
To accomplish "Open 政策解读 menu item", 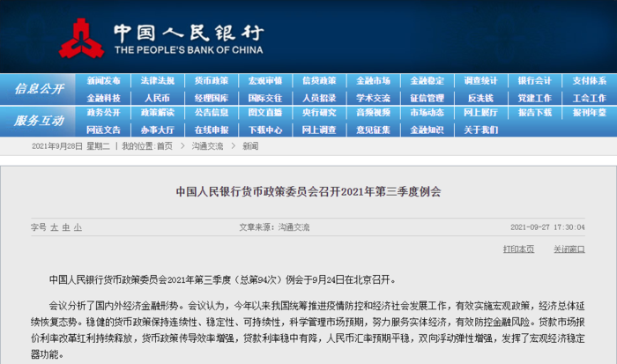I will [x=158, y=113].
